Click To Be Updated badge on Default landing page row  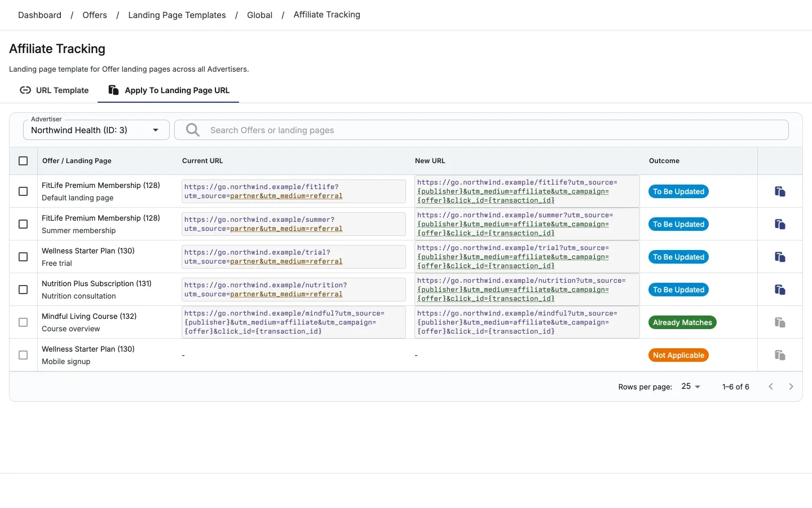[678, 191]
